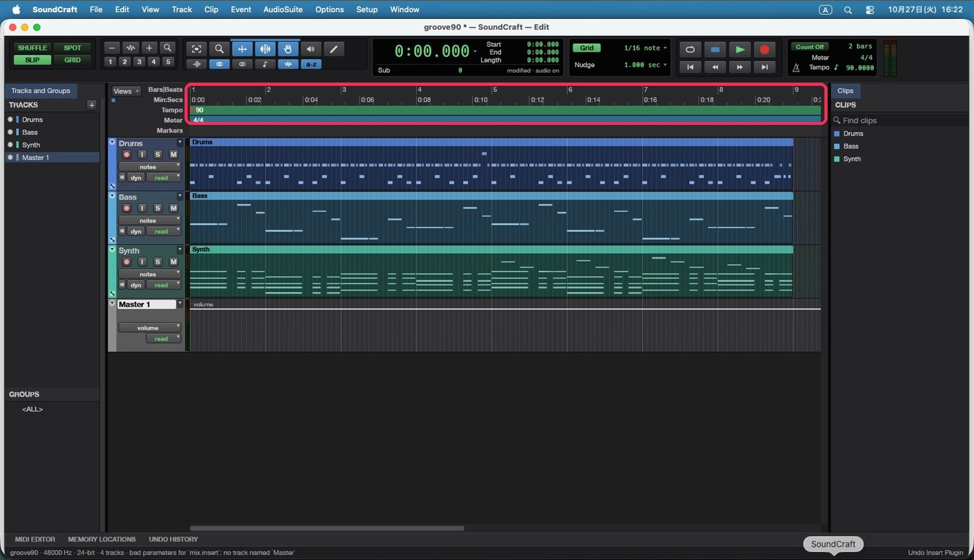
Task: Click the waveform zoom icon
Action: click(130, 48)
